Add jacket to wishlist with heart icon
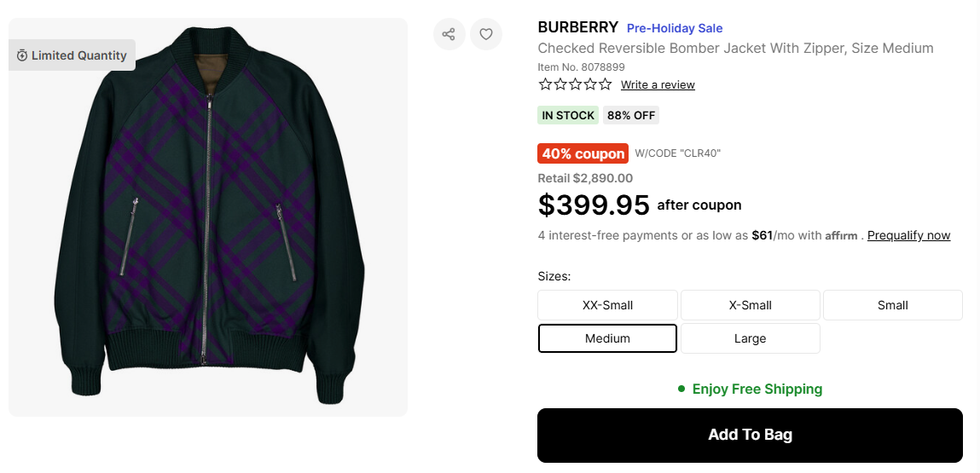Viewport: 980px width, 473px height. point(486,34)
